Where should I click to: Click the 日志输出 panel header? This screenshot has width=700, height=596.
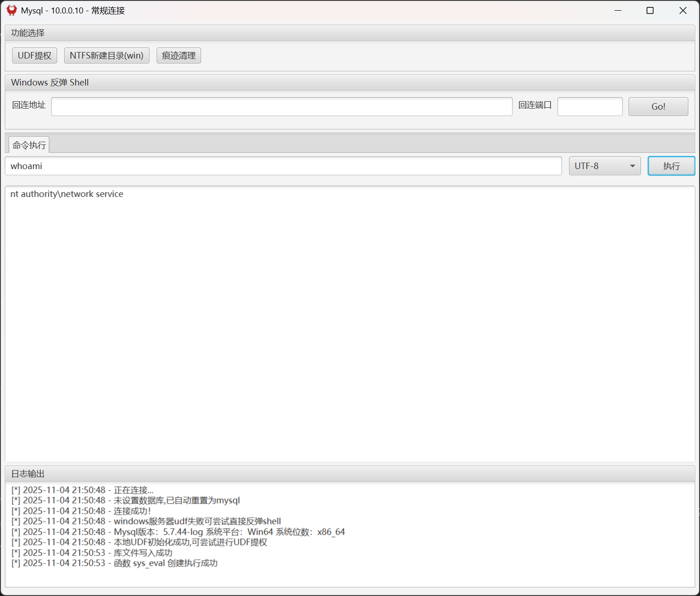28,473
